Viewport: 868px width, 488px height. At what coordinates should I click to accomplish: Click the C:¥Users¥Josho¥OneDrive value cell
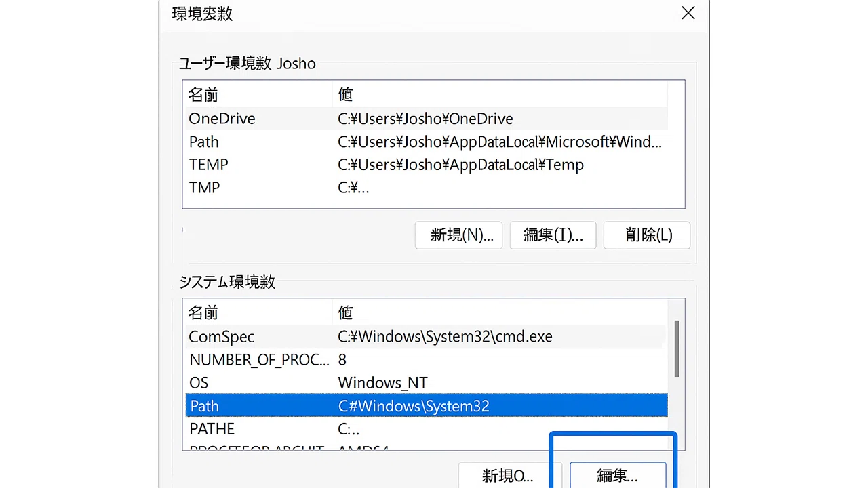click(x=425, y=119)
